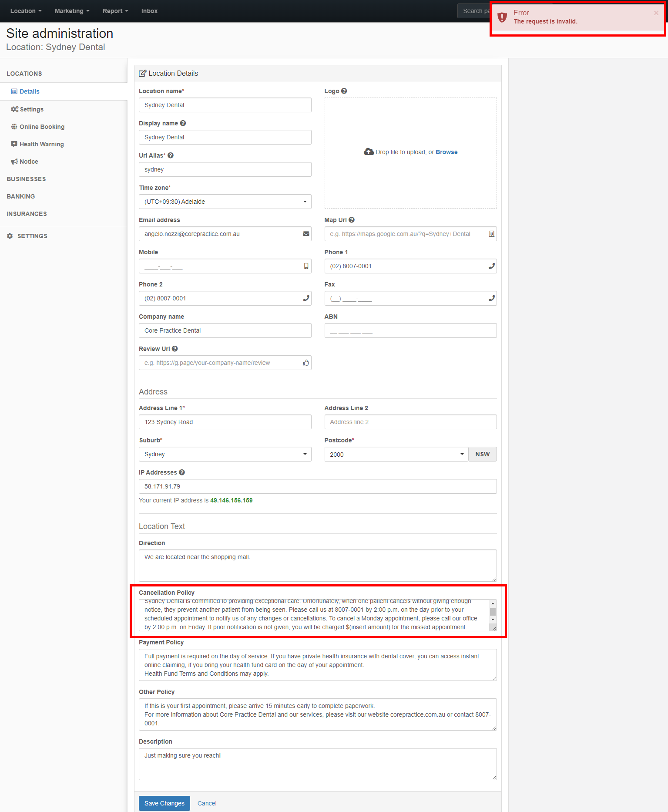The image size is (668, 812).
Task: Open the Time zone dropdown
Action: pyautogui.click(x=225, y=202)
